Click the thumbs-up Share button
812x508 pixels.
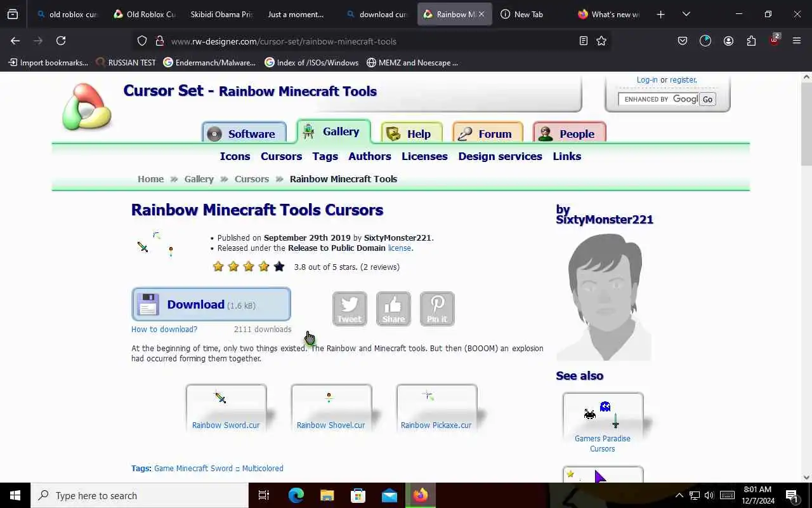[x=393, y=309]
